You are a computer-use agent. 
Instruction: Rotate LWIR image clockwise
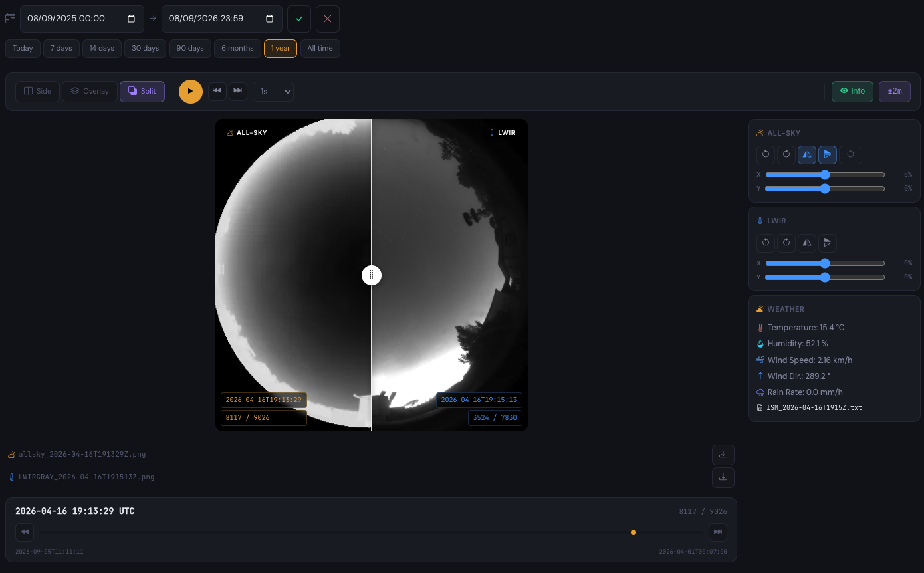[x=786, y=242]
